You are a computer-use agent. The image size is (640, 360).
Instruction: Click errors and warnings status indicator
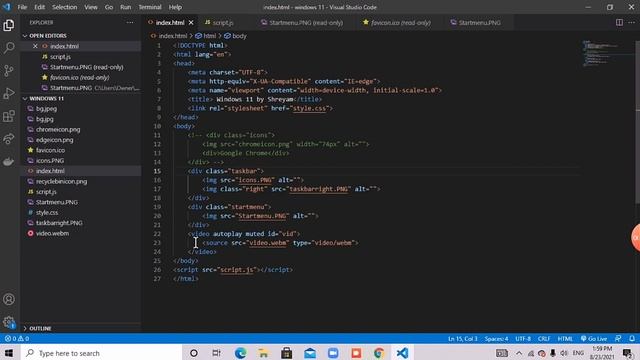coord(17,339)
